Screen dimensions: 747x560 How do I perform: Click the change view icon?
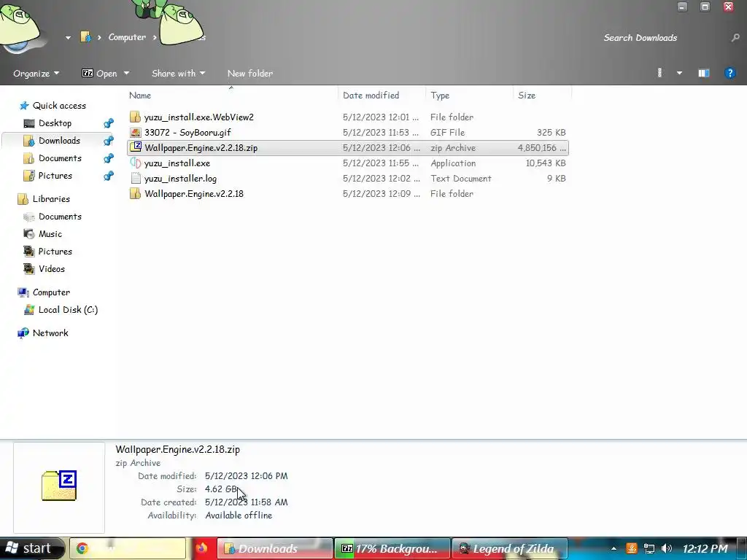(x=659, y=73)
